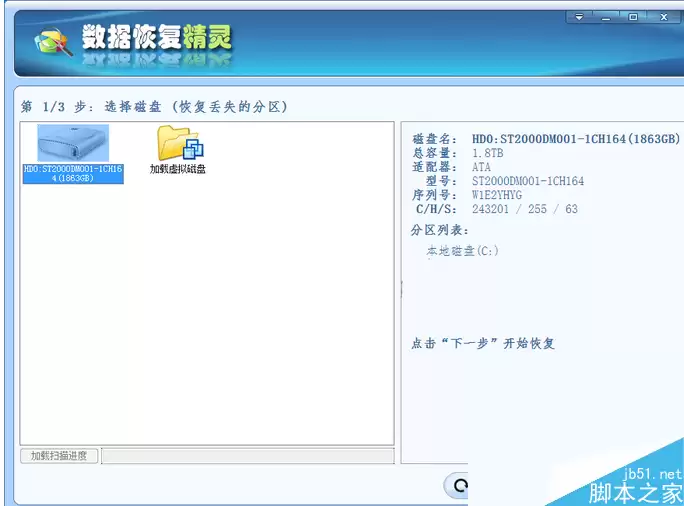Open the title bar dropdown menu arrow

(x=579, y=17)
